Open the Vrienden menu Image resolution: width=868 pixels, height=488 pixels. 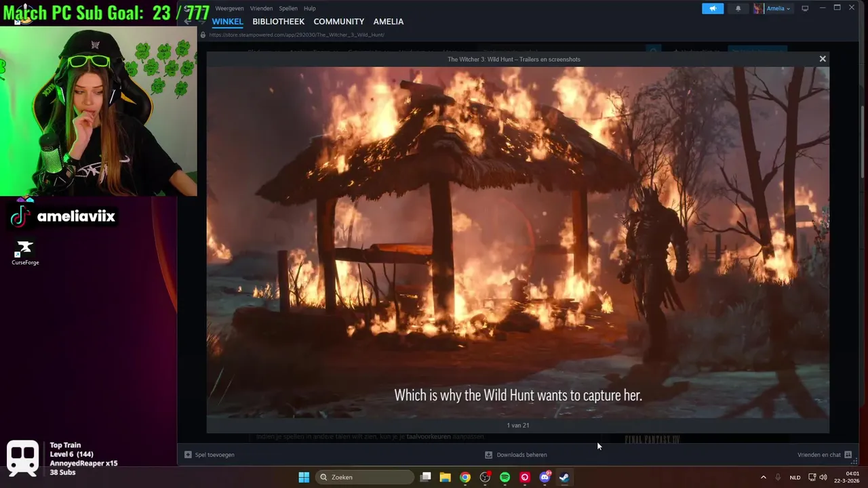point(261,8)
